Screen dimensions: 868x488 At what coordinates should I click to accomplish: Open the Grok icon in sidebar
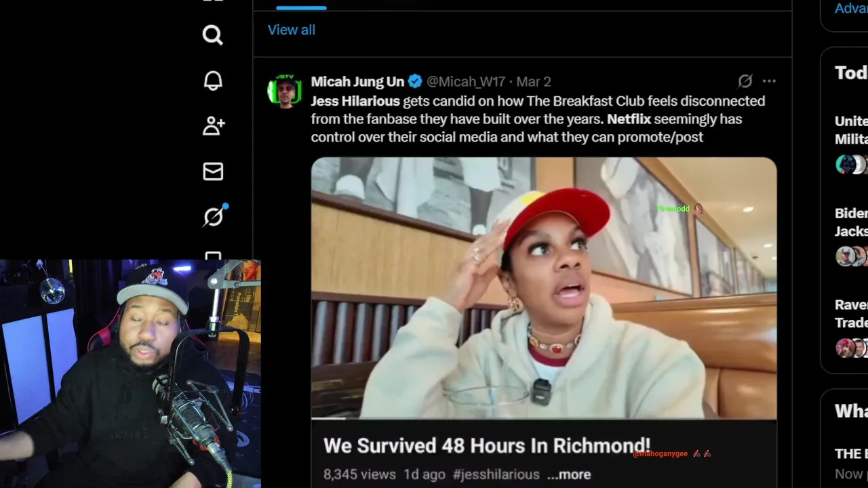[214, 216]
